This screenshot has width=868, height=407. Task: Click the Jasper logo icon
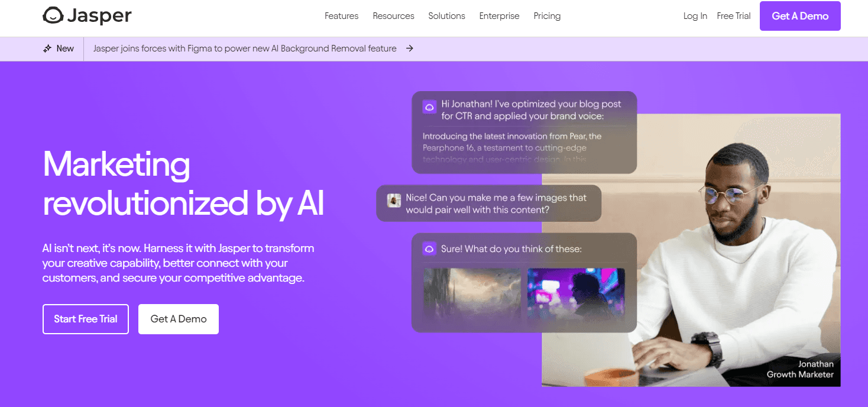pos(54,16)
